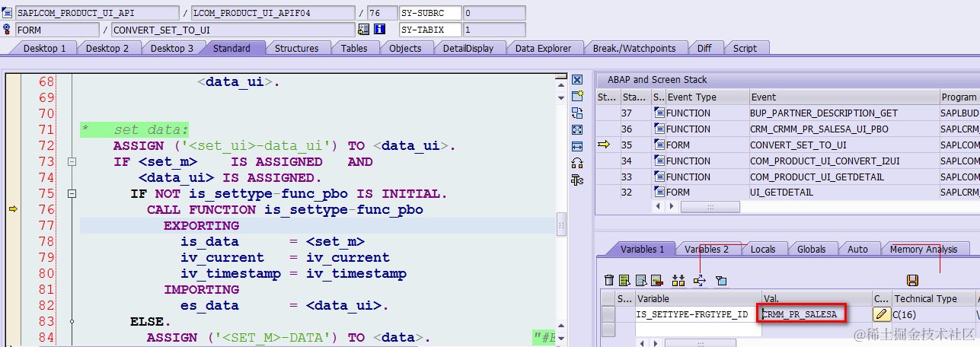Click the swap tool side icon
This screenshot has width=980, height=347.
(x=577, y=113)
